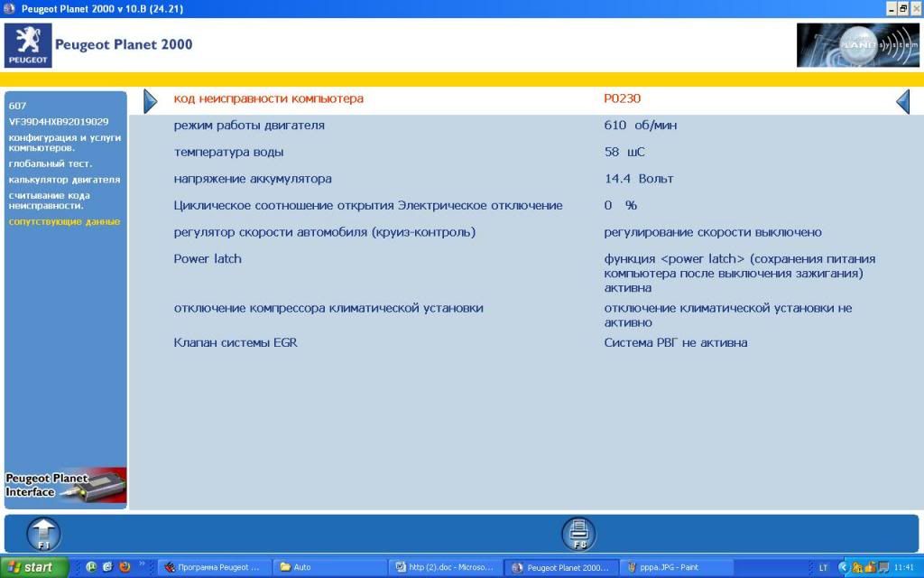Click the left blue arrow before fault code row
Screen dimensions: 924x578
150,101
